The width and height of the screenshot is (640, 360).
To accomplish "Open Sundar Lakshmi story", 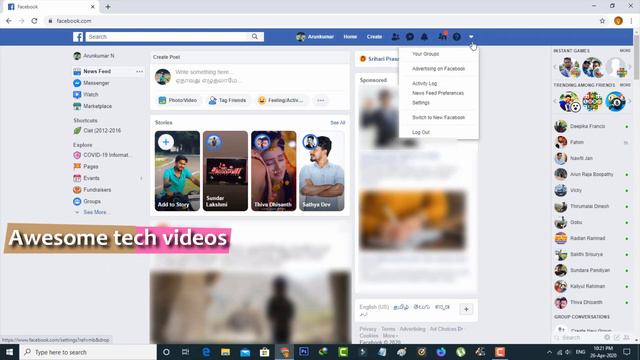I will tap(225, 171).
